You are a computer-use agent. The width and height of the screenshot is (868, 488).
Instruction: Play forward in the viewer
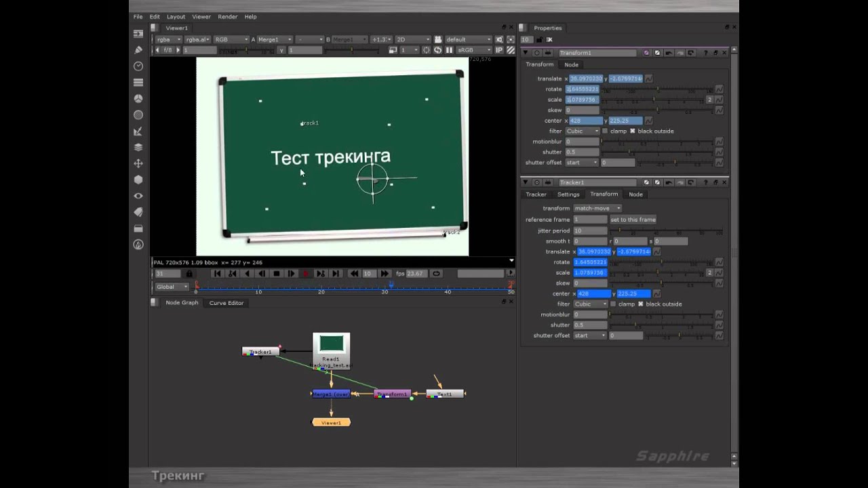click(x=291, y=273)
